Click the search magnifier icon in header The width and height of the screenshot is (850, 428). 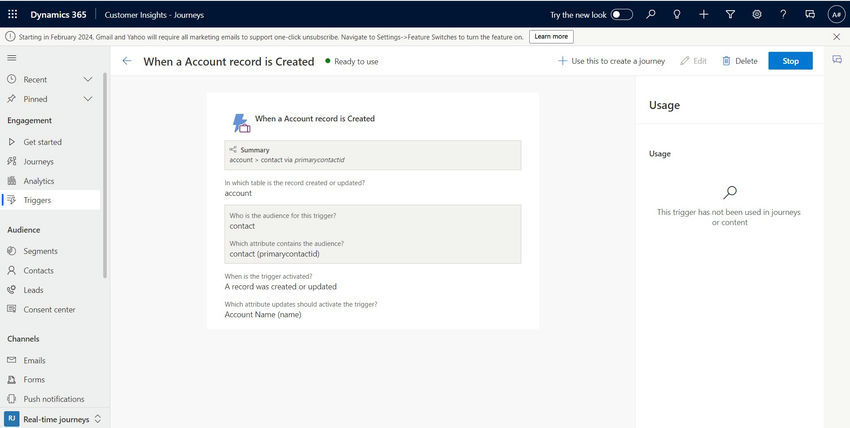[x=651, y=14]
